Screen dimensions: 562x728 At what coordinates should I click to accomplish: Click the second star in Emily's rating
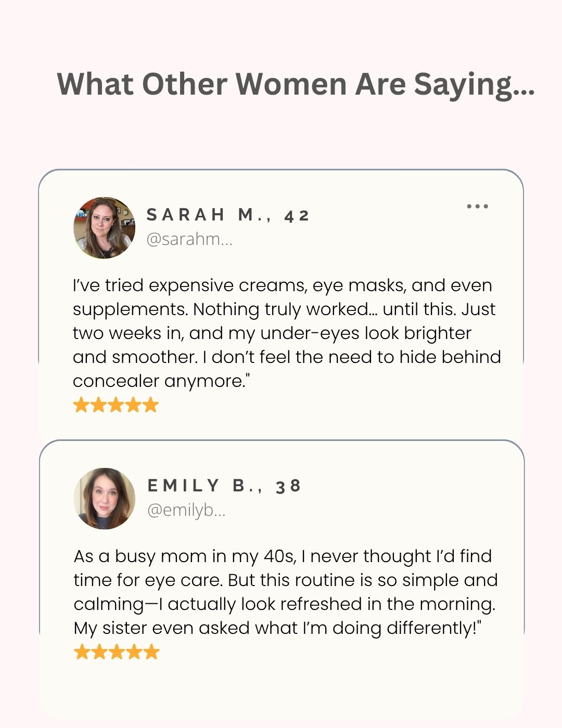coord(99,652)
